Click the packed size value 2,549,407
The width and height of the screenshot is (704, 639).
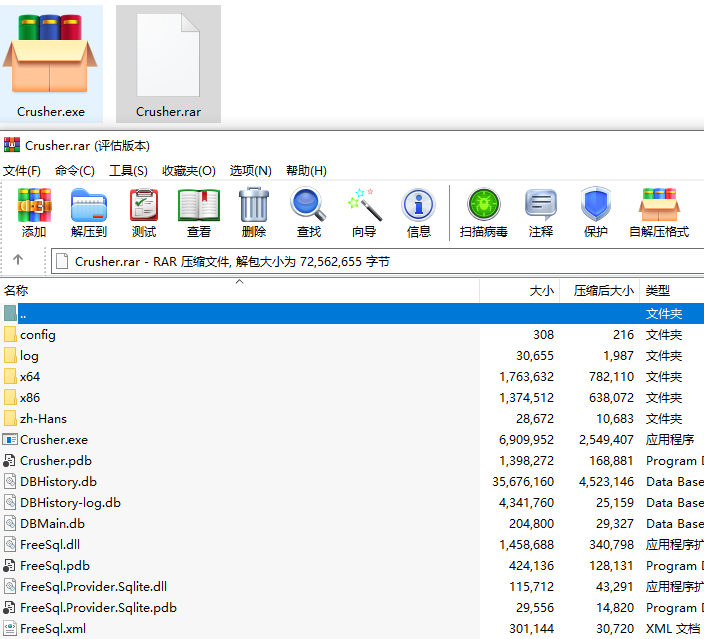pyautogui.click(x=606, y=439)
